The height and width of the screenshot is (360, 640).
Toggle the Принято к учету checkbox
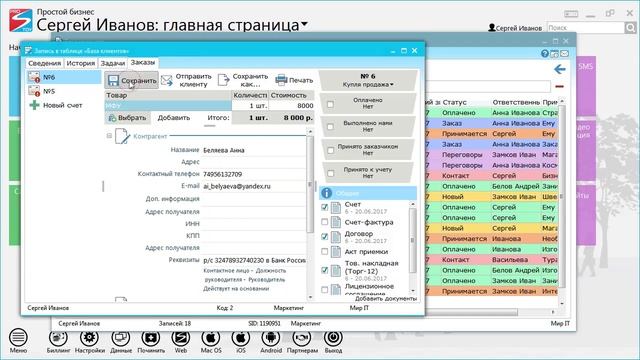point(330,173)
